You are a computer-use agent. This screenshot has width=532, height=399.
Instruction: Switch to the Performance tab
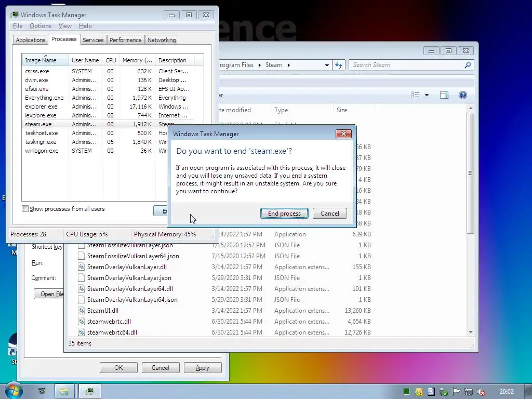tap(126, 40)
